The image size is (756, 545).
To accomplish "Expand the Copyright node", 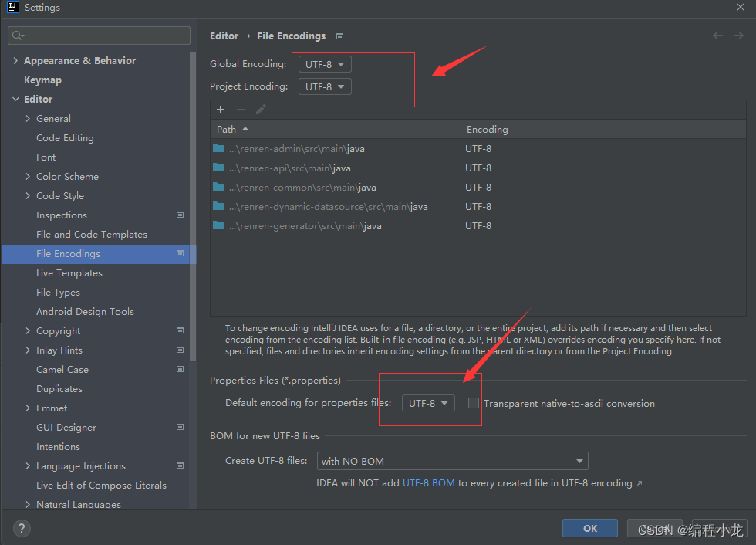I will coord(28,330).
